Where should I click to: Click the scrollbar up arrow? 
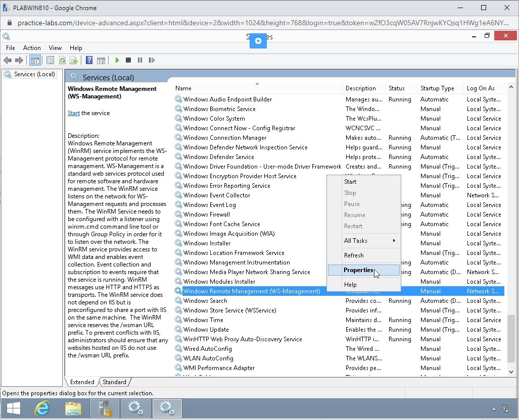(511, 87)
